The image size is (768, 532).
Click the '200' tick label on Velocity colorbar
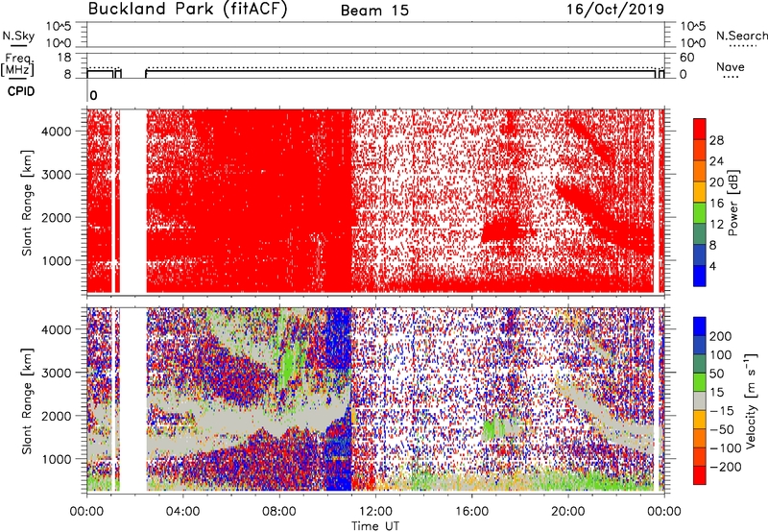[x=721, y=336]
